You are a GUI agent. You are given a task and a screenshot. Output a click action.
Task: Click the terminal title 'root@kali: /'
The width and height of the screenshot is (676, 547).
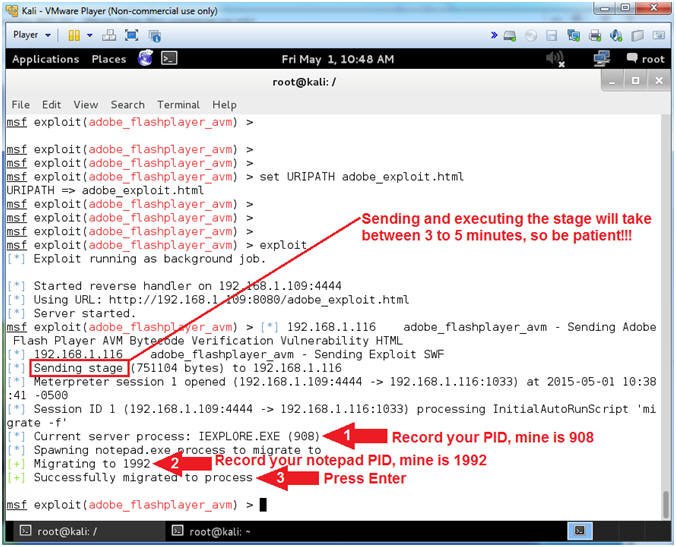pyautogui.click(x=304, y=81)
